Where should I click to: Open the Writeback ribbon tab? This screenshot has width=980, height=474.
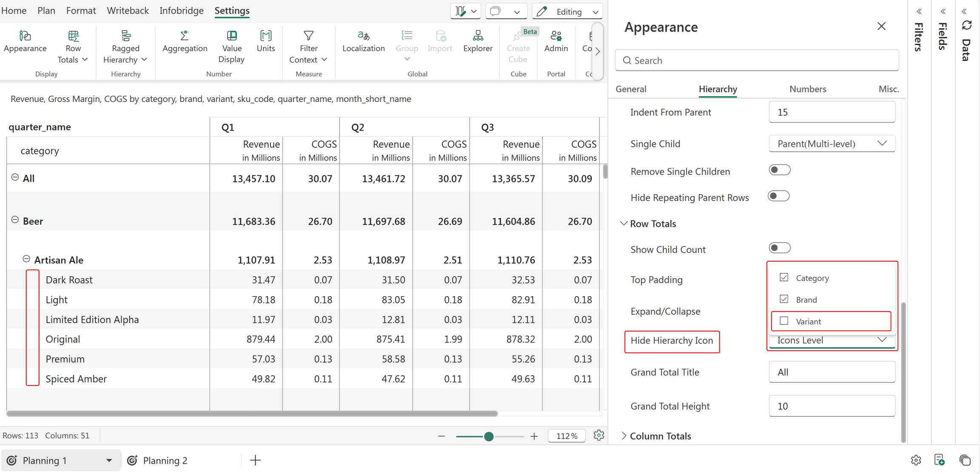tap(128, 11)
